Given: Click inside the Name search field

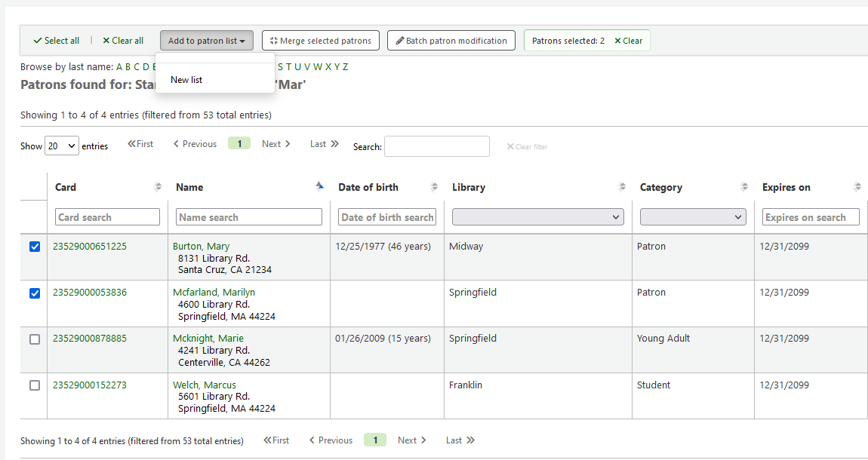Looking at the screenshot, I should point(248,216).
